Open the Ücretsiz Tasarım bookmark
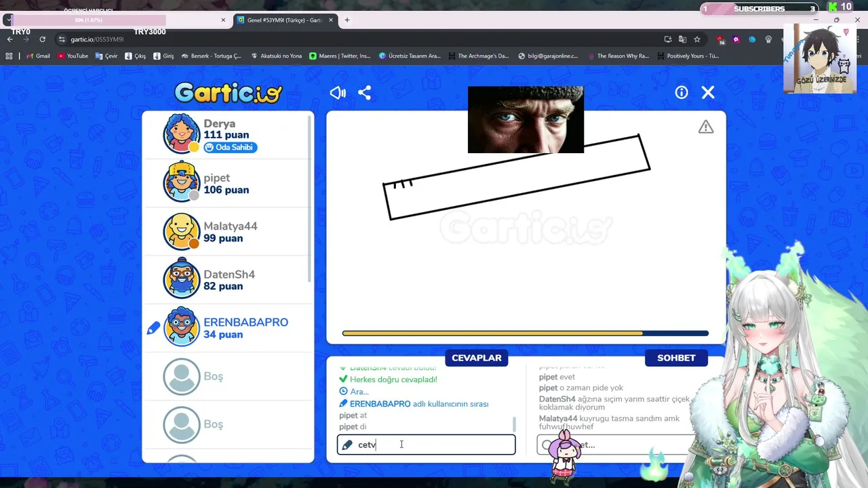Image resolution: width=868 pixels, height=488 pixels. pyautogui.click(x=410, y=56)
